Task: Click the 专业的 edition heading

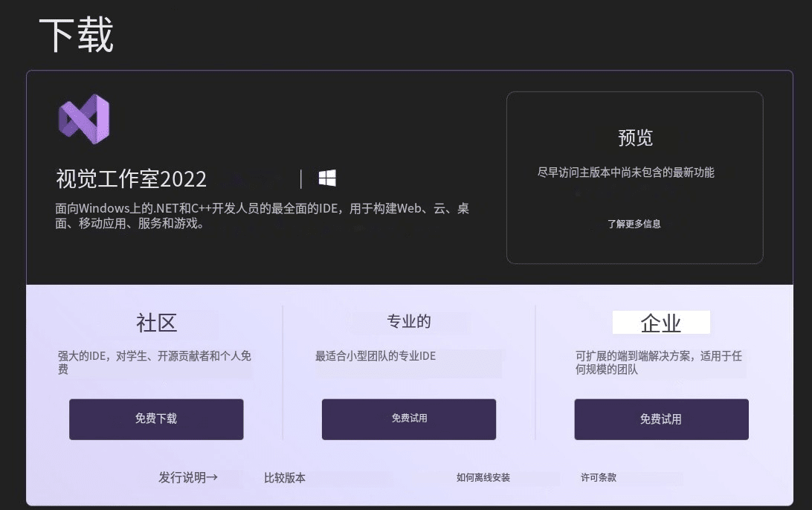Action: point(409,321)
